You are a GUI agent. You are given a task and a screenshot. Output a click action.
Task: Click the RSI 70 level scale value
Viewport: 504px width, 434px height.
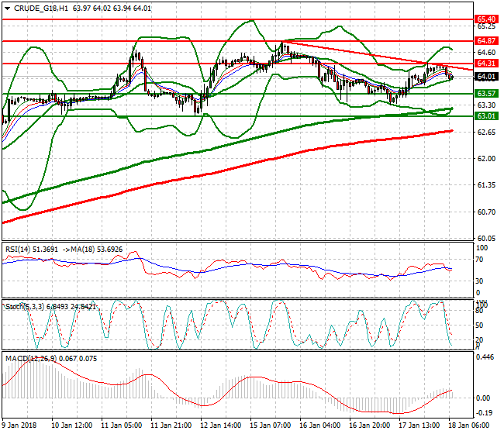479,260
